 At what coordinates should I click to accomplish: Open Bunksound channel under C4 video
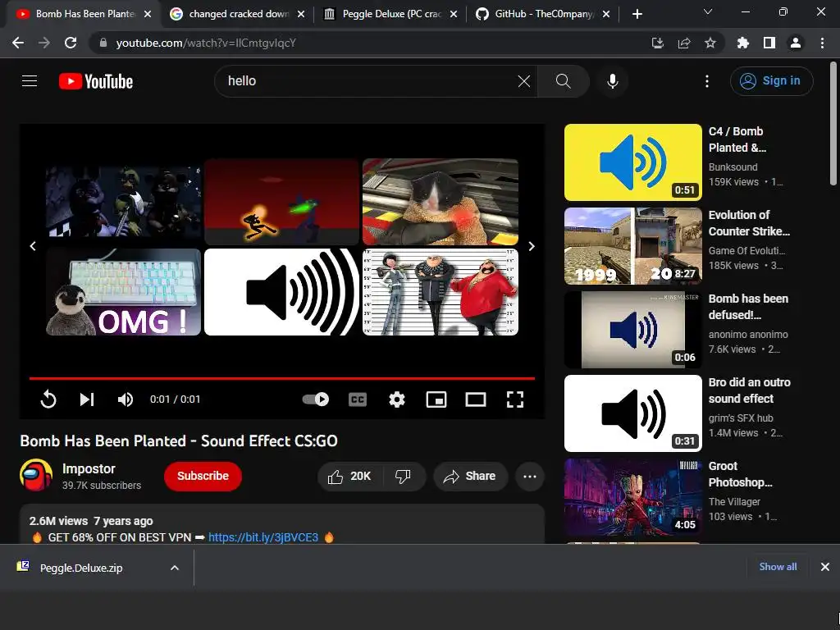733,167
